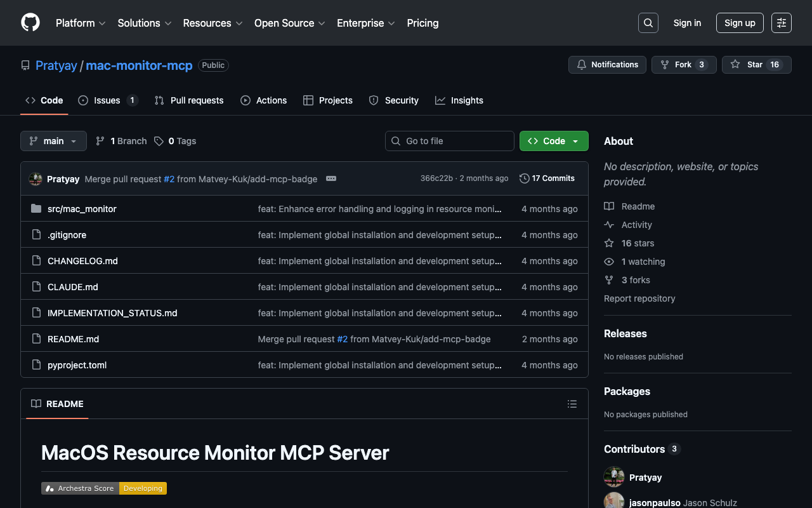Open the pyproject.toml file

tap(77, 365)
